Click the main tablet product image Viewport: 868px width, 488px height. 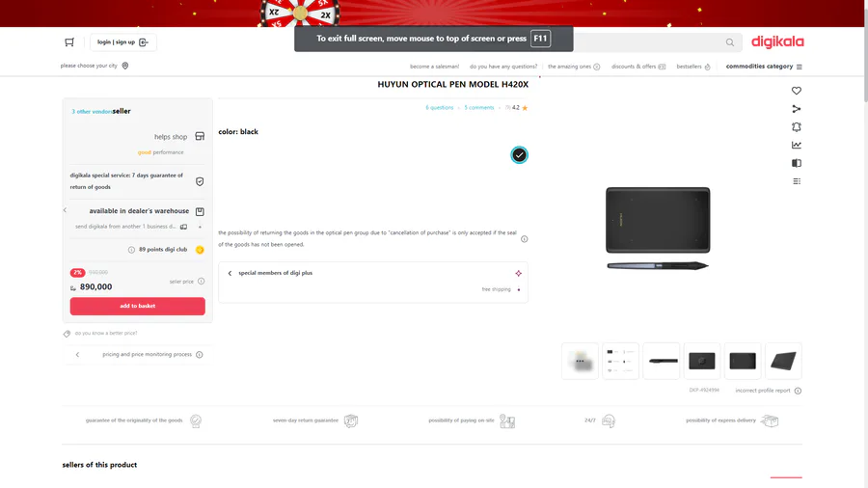[658, 228]
